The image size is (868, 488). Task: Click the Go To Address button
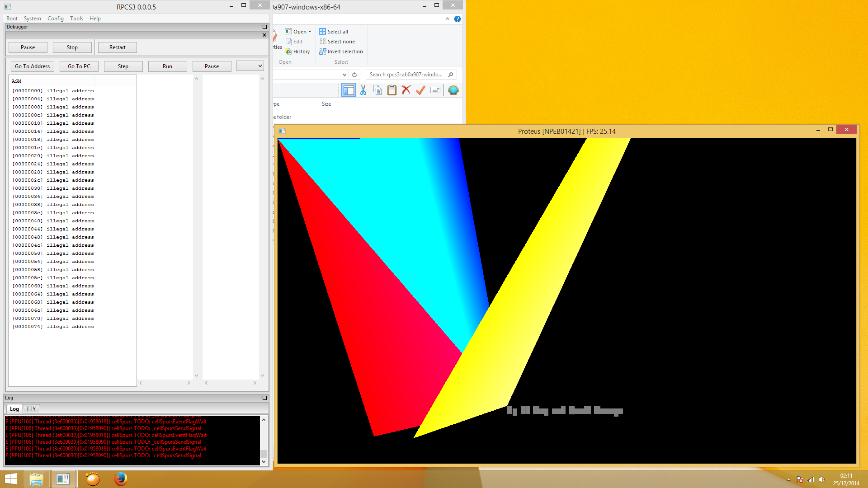(x=33, y=66)
